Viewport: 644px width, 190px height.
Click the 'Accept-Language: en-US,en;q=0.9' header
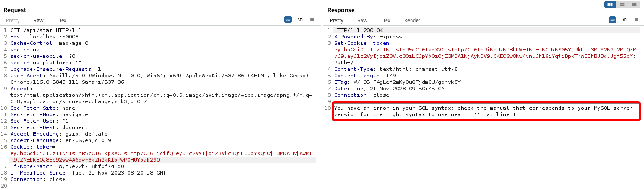tap(60, 140)
